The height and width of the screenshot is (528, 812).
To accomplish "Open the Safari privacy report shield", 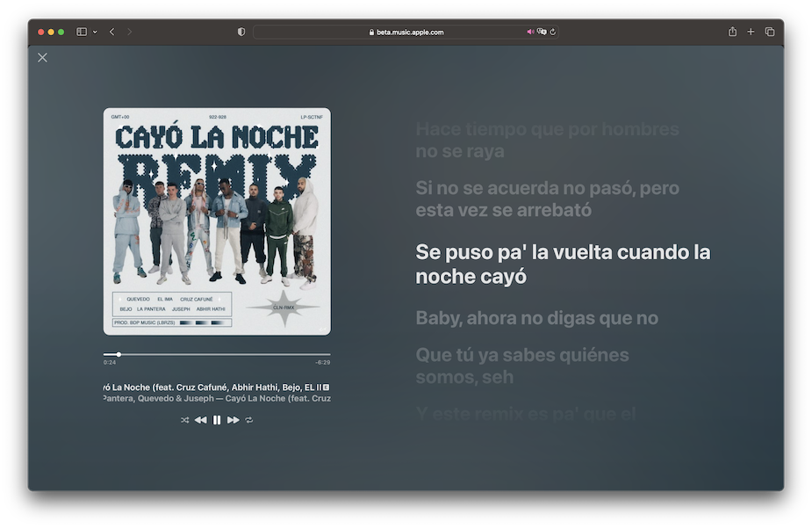I will coord(241,33).
